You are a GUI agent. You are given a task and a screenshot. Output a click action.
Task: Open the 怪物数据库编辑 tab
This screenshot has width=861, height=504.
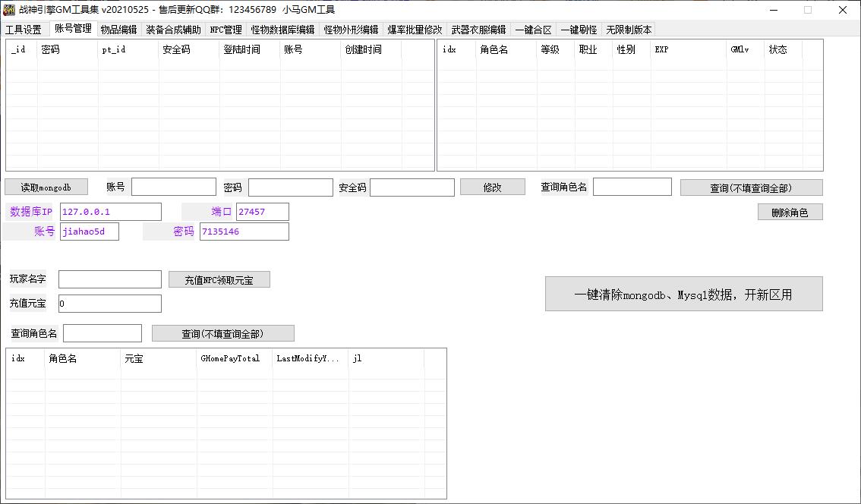[x=282, y=30]
